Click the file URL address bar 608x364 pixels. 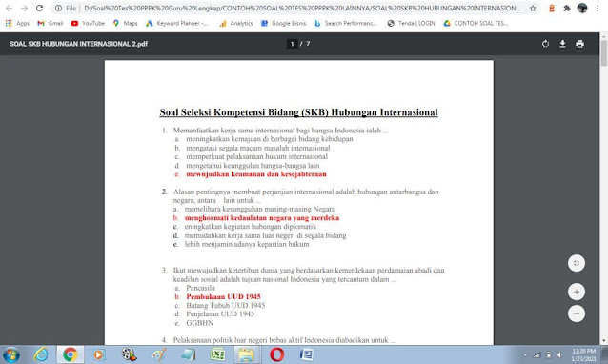pyautogui.click(x=296, y=9)
